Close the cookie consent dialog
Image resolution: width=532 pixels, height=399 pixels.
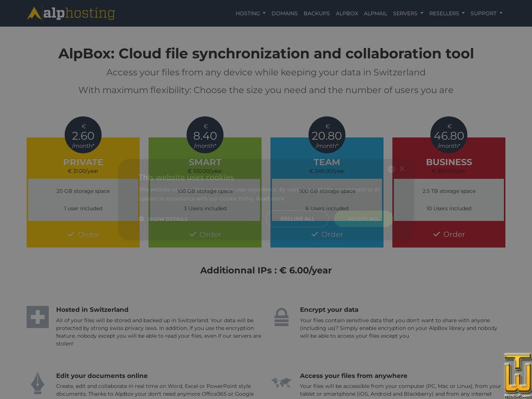click(x=402, y=168)
